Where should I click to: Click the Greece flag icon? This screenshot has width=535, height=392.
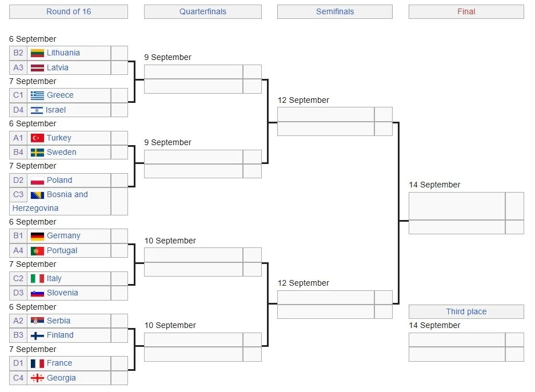coord(37,95)
